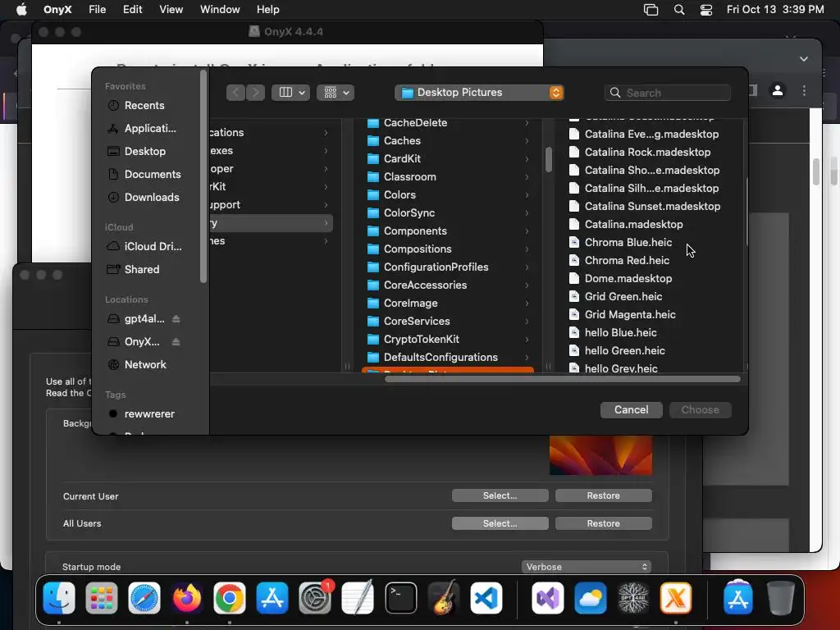Select Catalina Rock.madesktop file

(647, 152)
